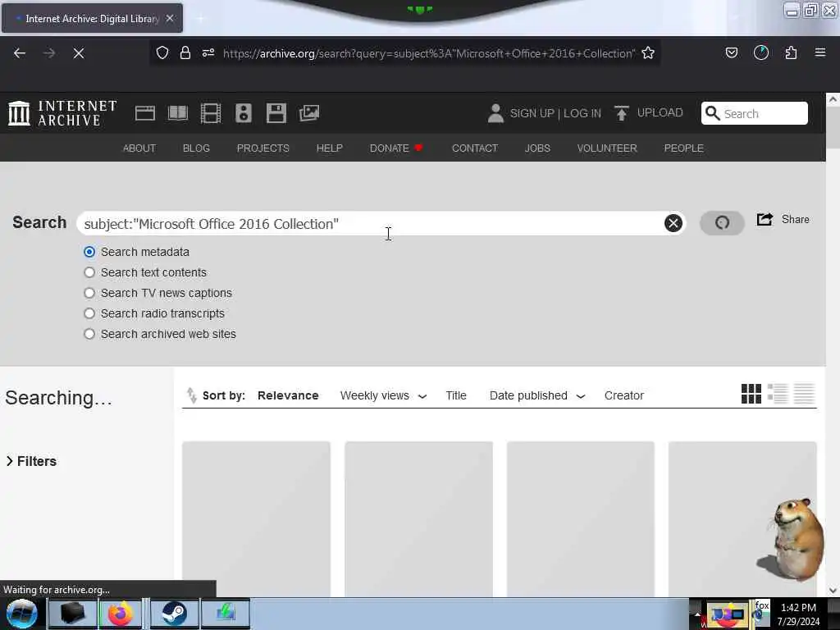Image resolution: width=840 pixels, height=630 pixels.
Task: Open the CONTACT nav item
Action: [475, 148]
